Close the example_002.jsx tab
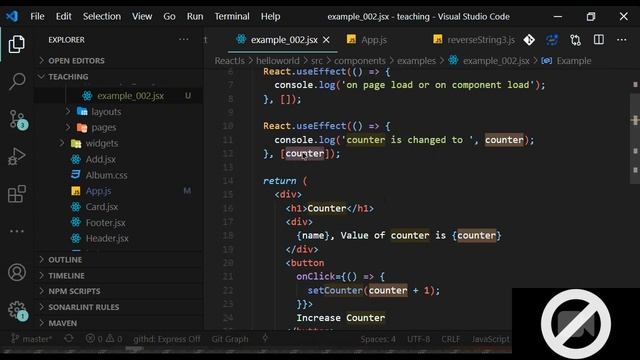Viewport: 640px width, 360px height. (326, 40)
